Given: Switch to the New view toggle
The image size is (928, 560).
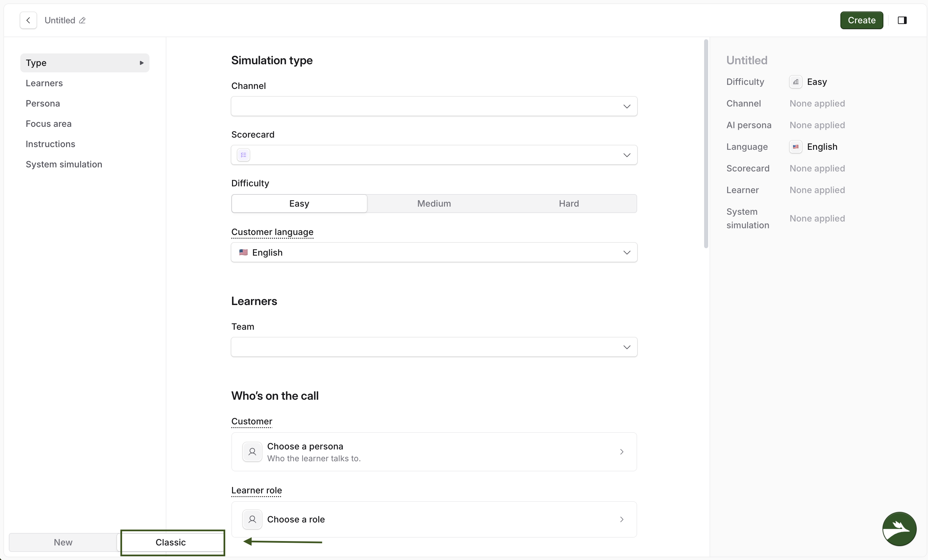Looking at the screenshot, I should point(63,542).
